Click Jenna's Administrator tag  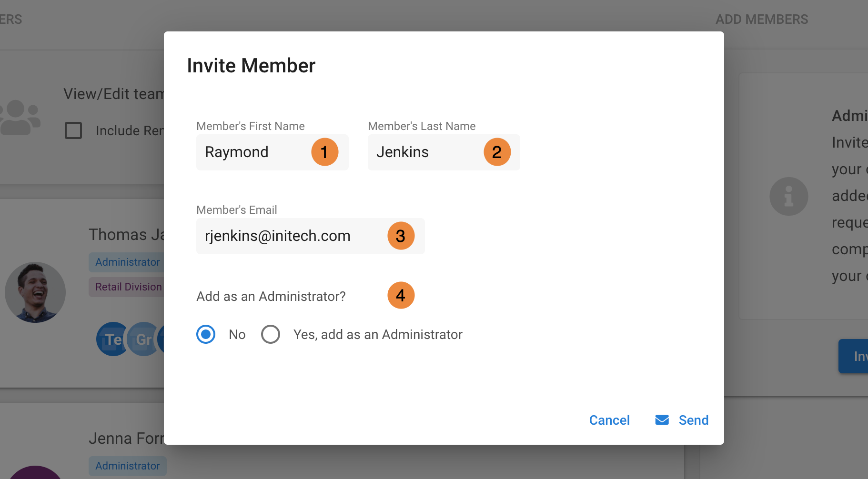click(x=127, y=466)
